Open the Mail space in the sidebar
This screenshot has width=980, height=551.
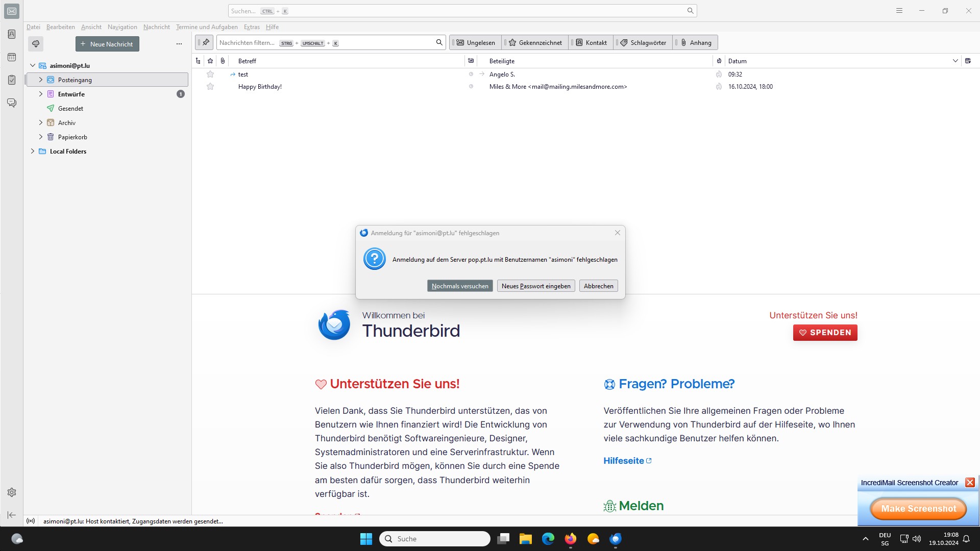coord(12,11)
